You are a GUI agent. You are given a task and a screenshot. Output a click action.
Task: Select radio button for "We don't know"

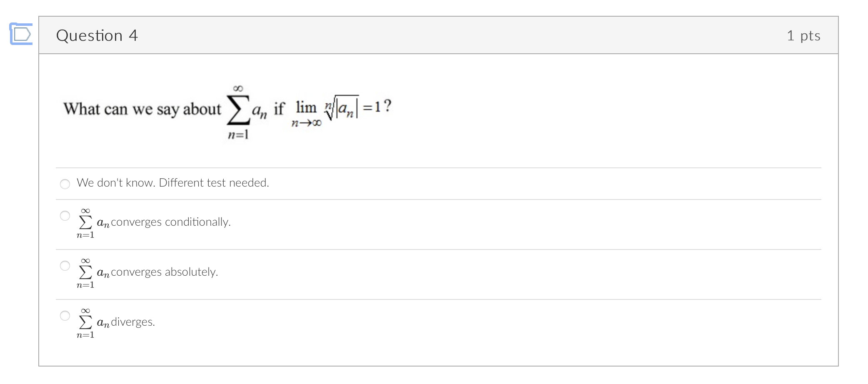coord(65,184)
